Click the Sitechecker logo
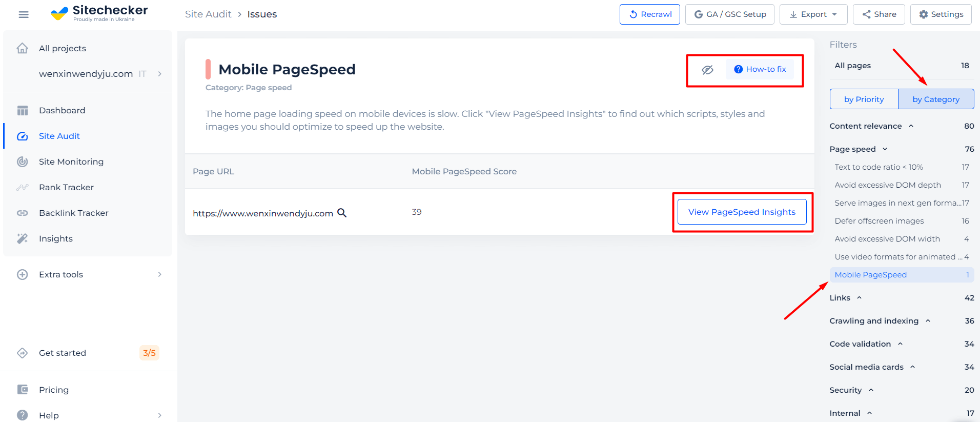The width and height of the screenshot is (980, 422). tap(99, 13)
